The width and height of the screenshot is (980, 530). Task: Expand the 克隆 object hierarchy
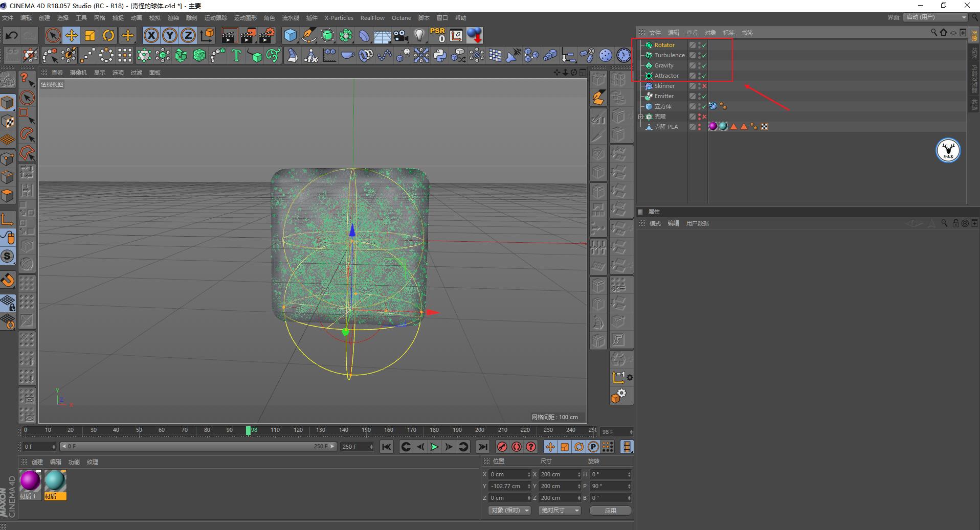(641, 117)
